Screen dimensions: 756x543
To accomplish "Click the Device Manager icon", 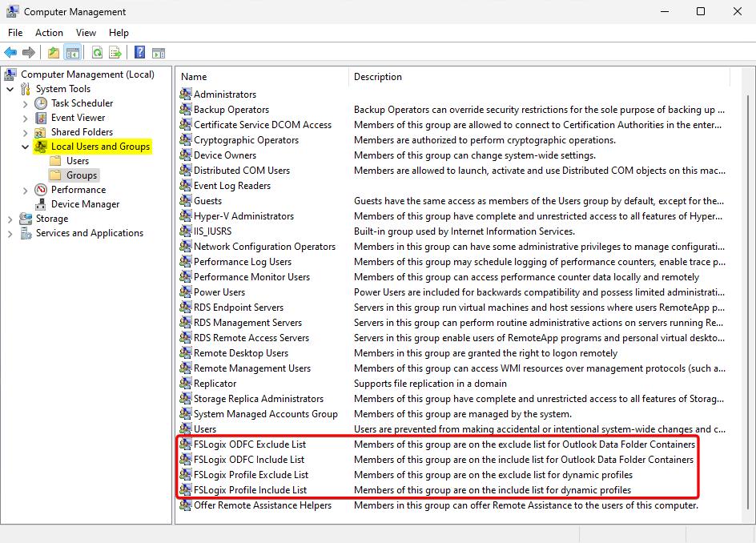I will [41, 204].
